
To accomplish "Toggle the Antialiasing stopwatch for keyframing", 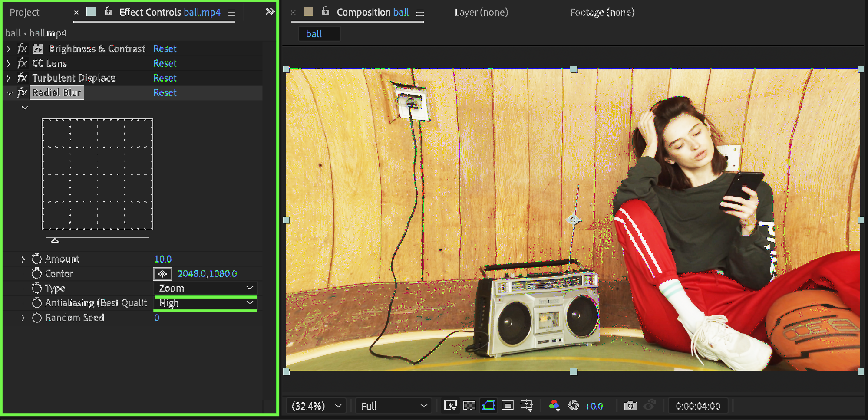I will pos(37,303).
